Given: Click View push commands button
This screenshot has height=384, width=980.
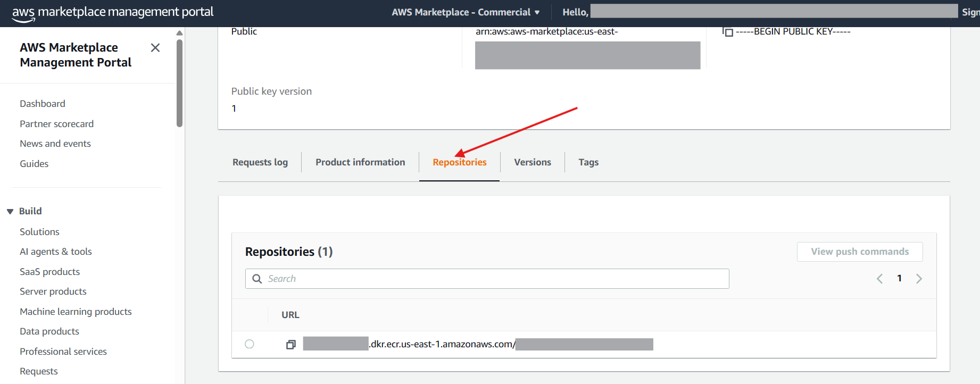Looking at the screenshot, I should pyautogui.click(x=860, y=252).
